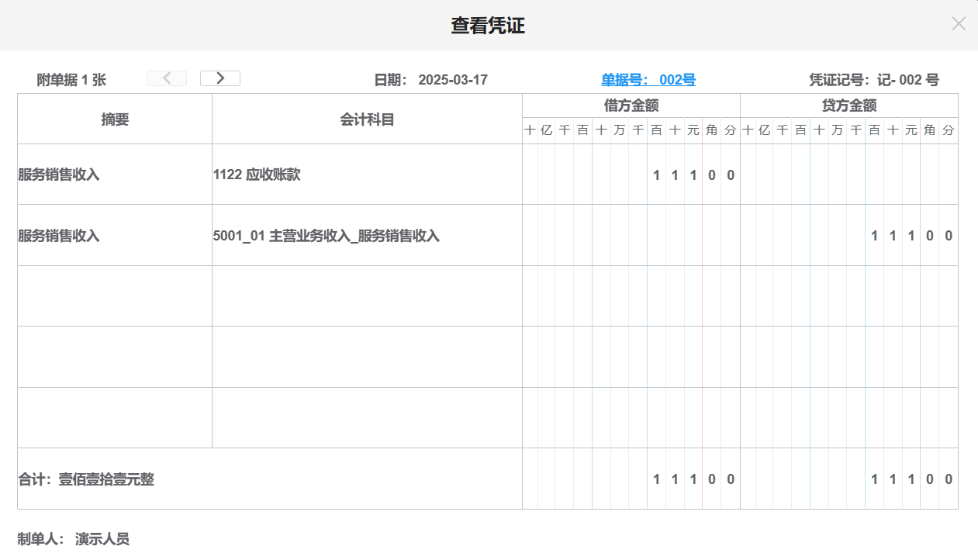The image size is (978, 560).
Task: Click the 摘要 column header
Action: pyautogui.click(x=113, y=119)
